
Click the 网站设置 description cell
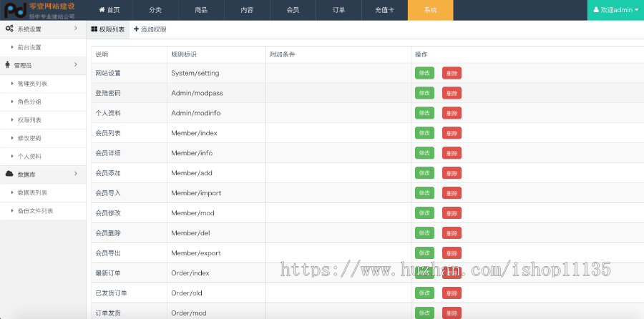(x=129, y=73)
